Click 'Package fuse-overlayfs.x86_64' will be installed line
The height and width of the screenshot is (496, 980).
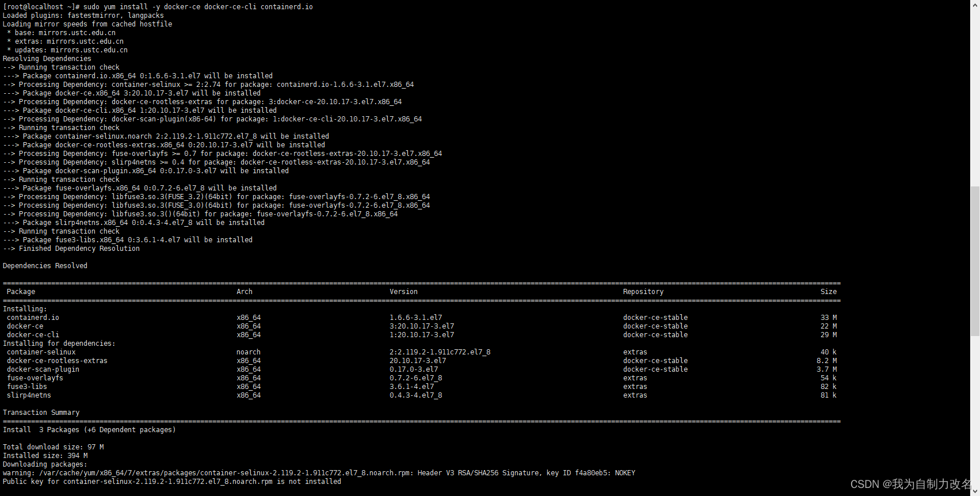(140, 188)
